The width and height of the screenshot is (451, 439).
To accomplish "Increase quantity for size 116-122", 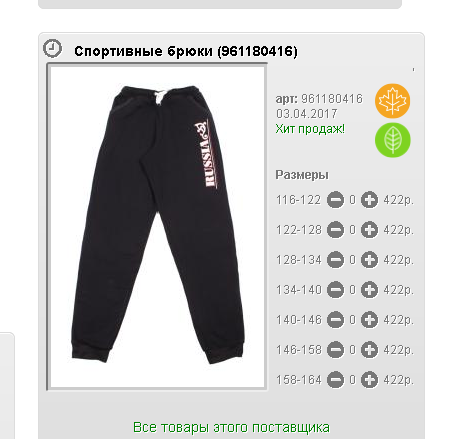I will (369, 200).
